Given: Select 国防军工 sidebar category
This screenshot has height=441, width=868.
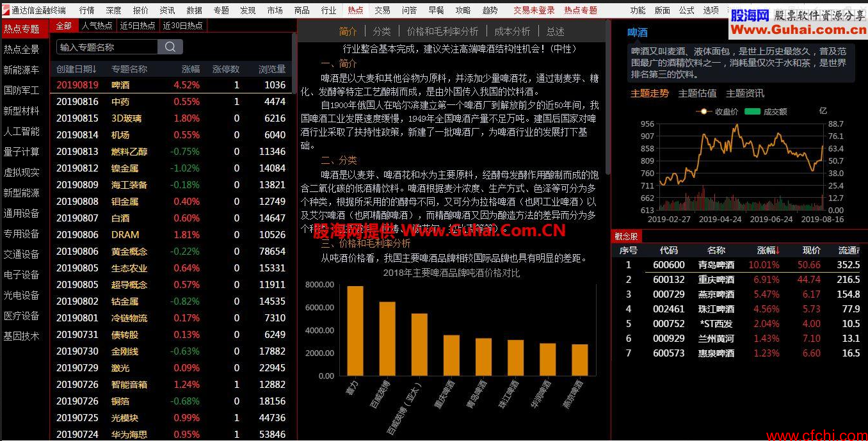Looking at the screenshot, I should (21, 90).
